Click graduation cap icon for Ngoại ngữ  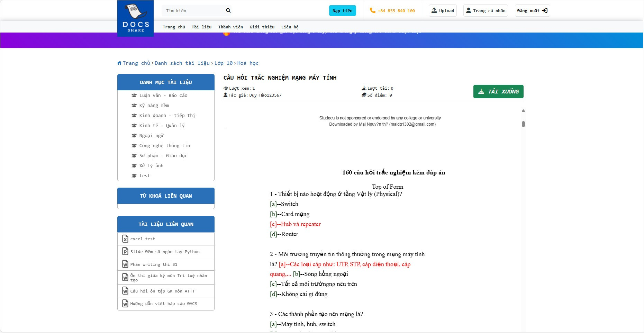coord(134,136)
